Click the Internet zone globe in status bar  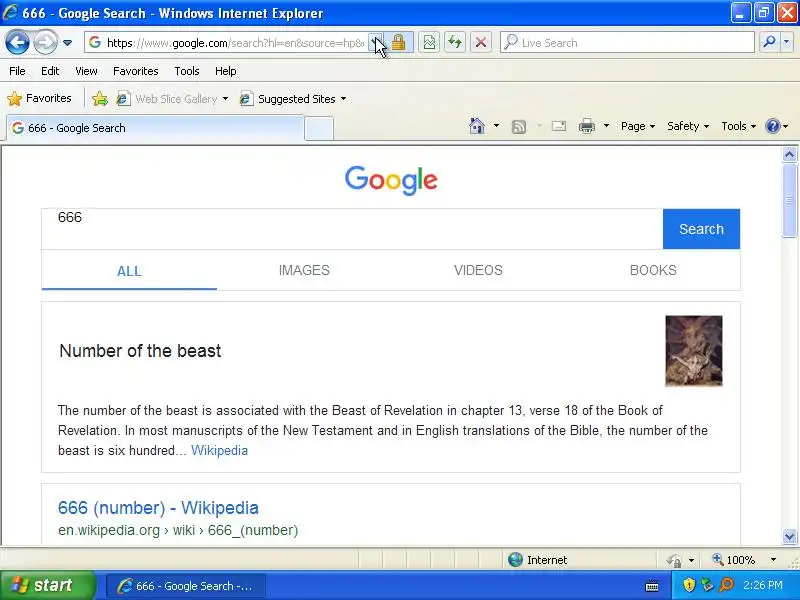(515, 560)
